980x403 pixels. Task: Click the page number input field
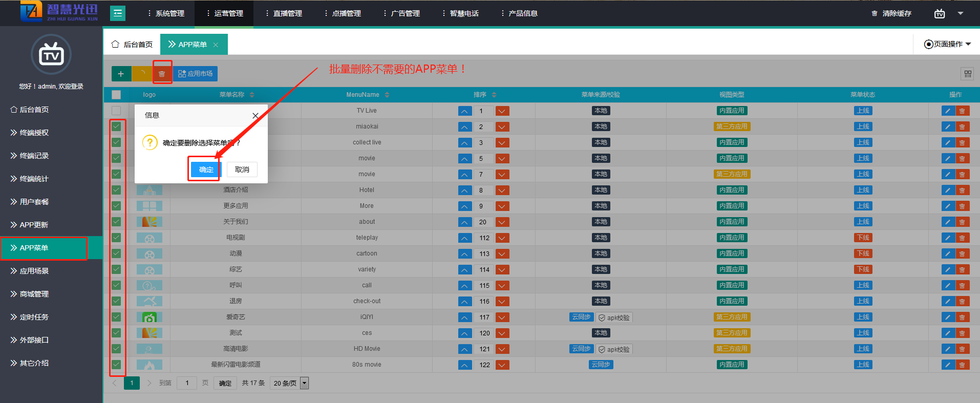coord(187,383)
